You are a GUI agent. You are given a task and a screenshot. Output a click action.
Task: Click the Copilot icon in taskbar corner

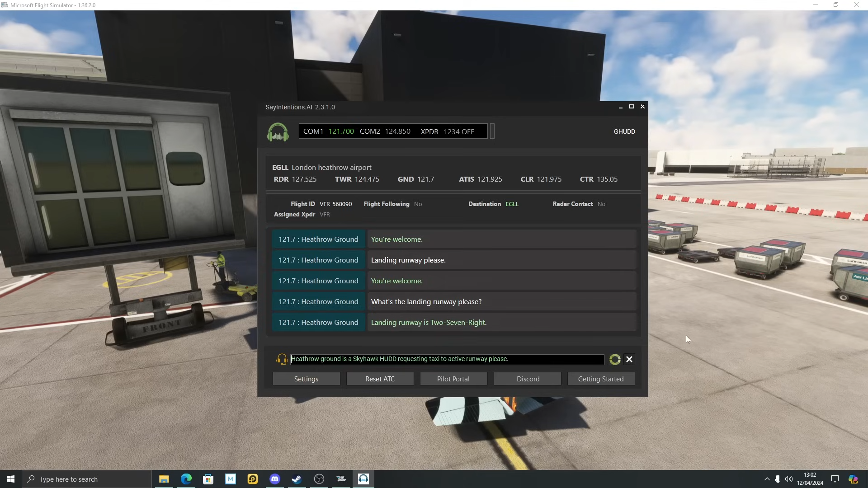(853, 479)
